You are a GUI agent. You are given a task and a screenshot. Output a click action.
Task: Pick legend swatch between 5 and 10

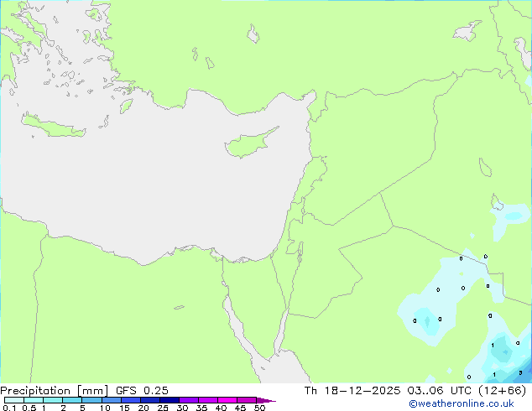(91, 400)
